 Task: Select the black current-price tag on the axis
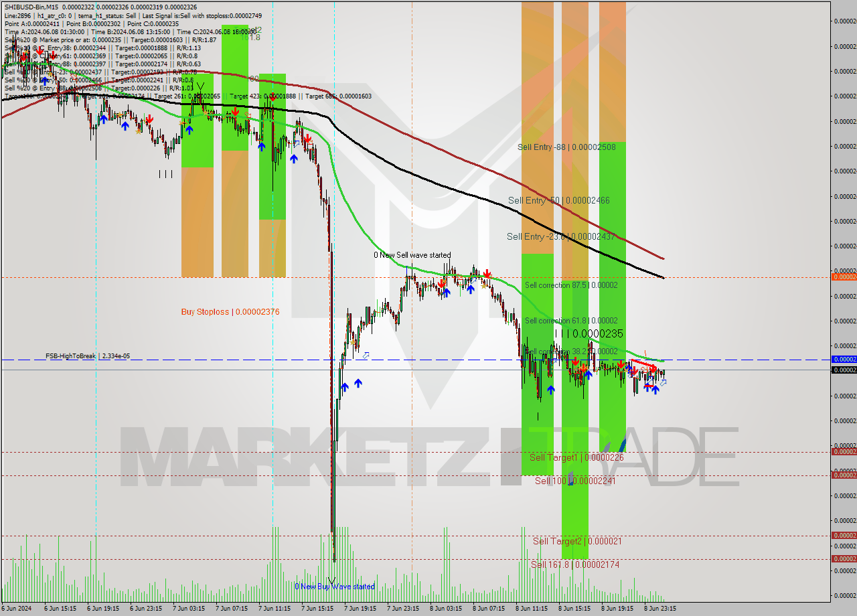coord(844,370)
